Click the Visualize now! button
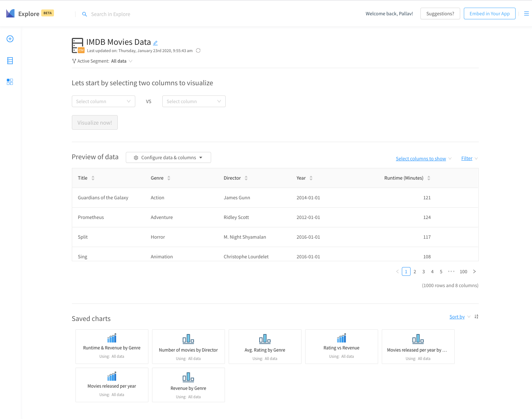The width and height of the screenshot is (532, 419). (95, 122)
